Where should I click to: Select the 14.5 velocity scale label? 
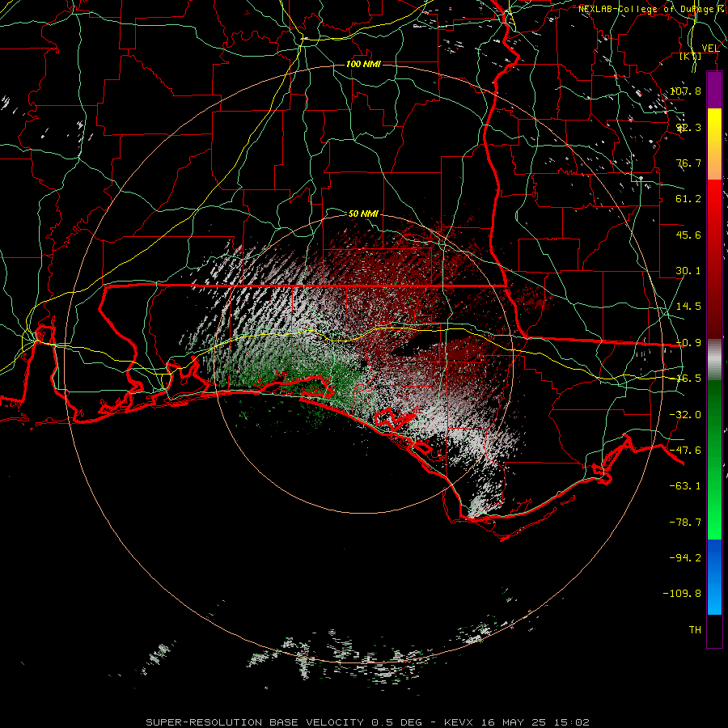tap(688, 307)
